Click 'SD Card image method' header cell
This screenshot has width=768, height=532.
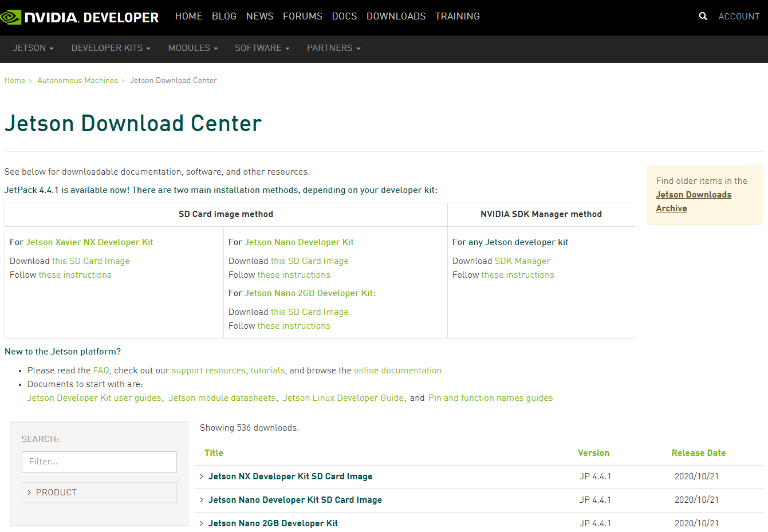point(226,214)
